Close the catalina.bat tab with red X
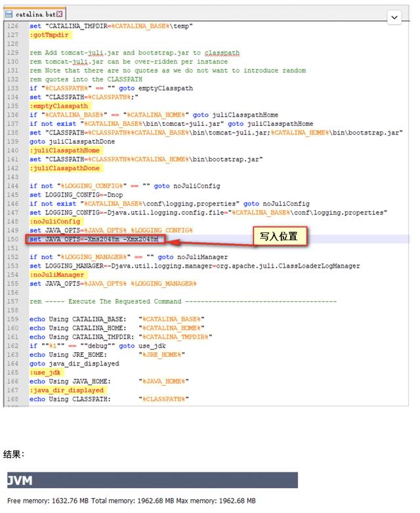This screenshot has width=420, height=513. (60, 13)
